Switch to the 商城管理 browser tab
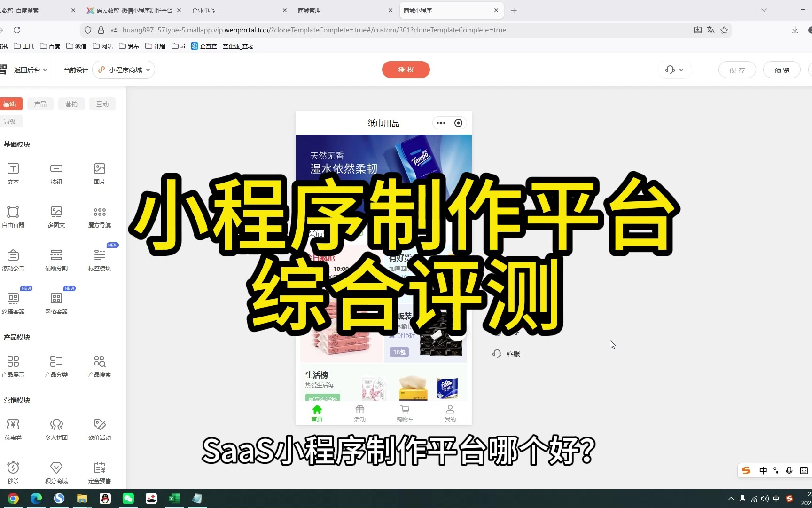This screenshot has height=508, width=812. [344, 10]
